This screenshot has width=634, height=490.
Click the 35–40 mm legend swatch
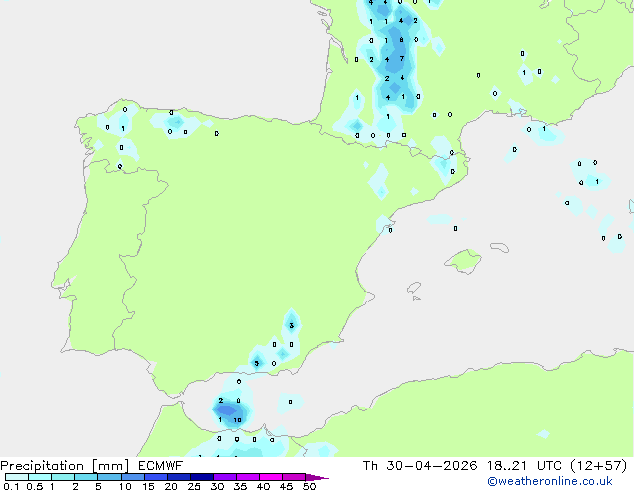(x=248, y=477)
